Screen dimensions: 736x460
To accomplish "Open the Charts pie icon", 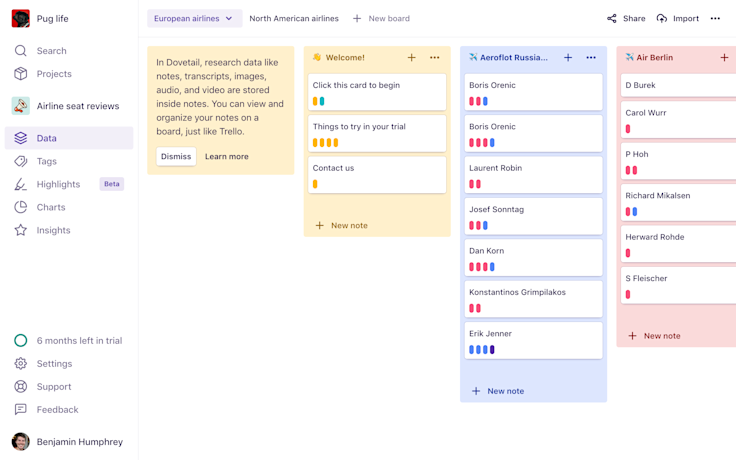I will (x=21, y=207).
